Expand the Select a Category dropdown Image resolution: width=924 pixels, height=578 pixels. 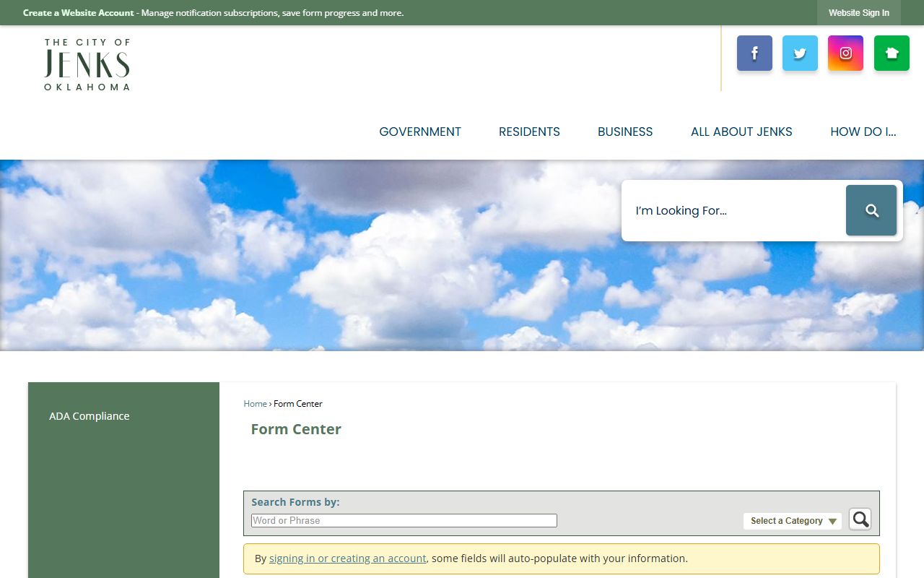coord(793,521)
